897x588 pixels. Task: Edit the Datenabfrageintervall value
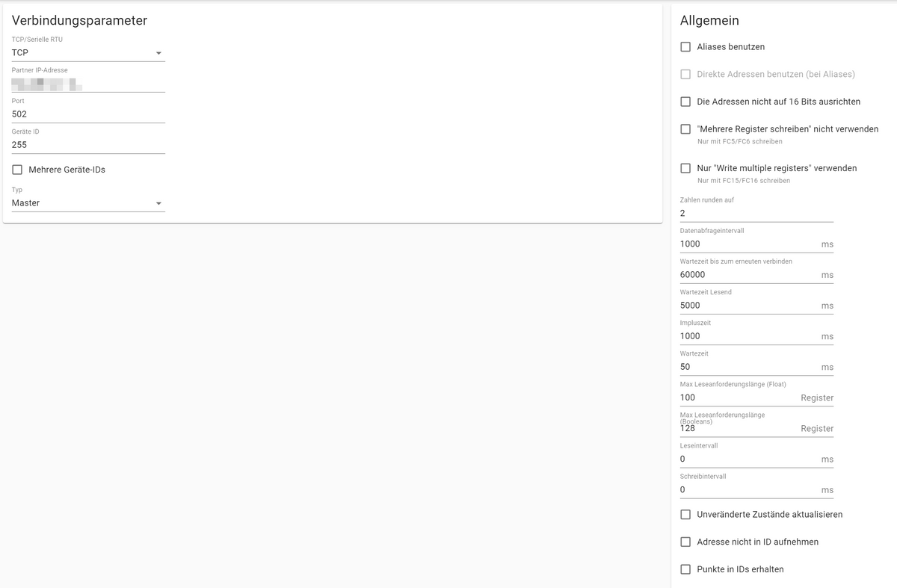click(749, 244)
